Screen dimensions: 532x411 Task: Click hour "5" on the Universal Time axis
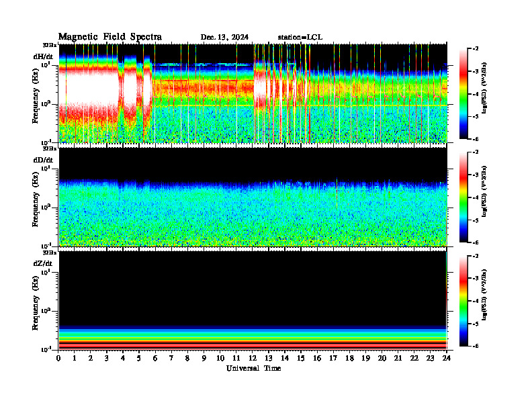click(x=139, y=359)
